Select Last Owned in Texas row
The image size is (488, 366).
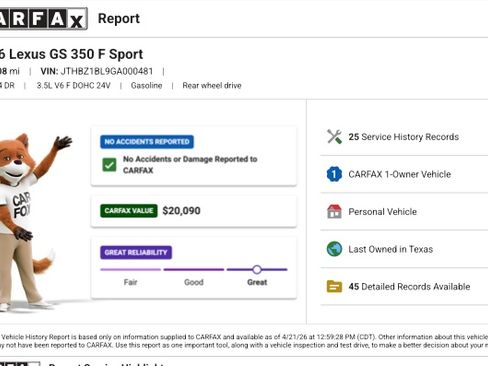click(x=404, y=249)
